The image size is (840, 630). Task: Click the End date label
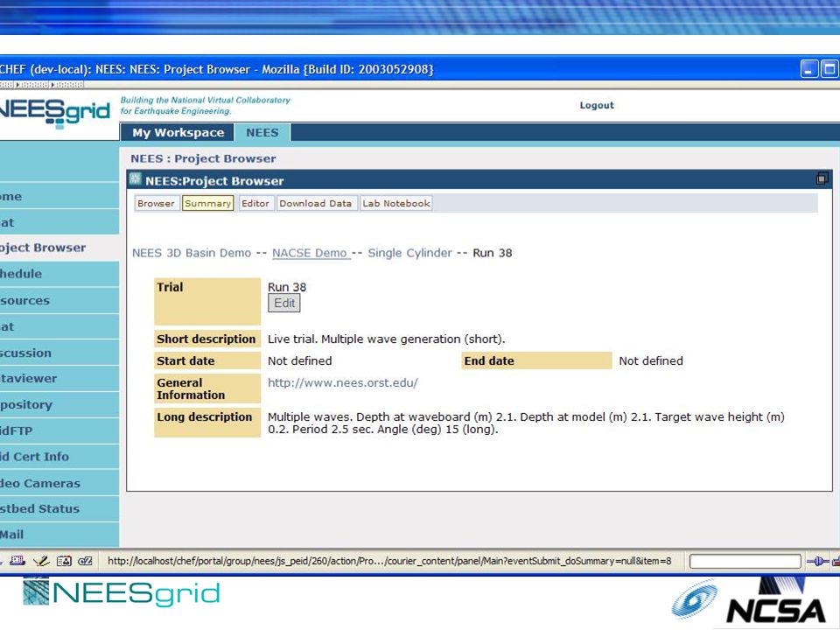tap(536, 361)
